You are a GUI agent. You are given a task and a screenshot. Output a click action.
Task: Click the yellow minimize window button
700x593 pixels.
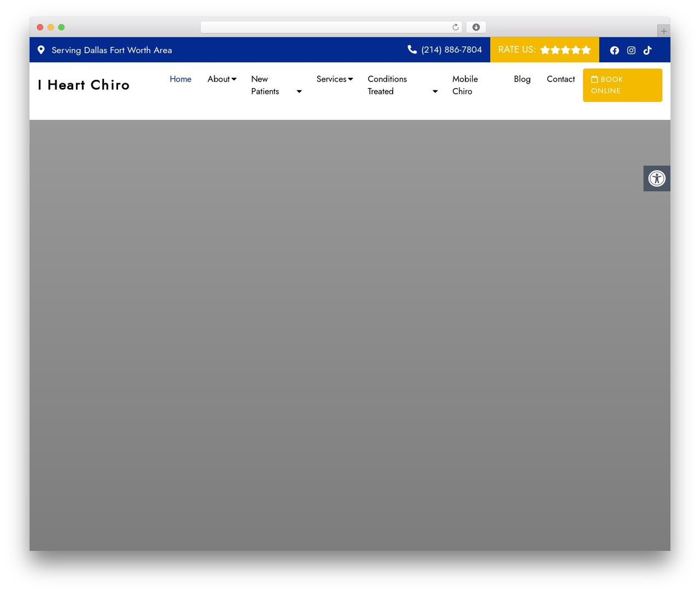51,27
